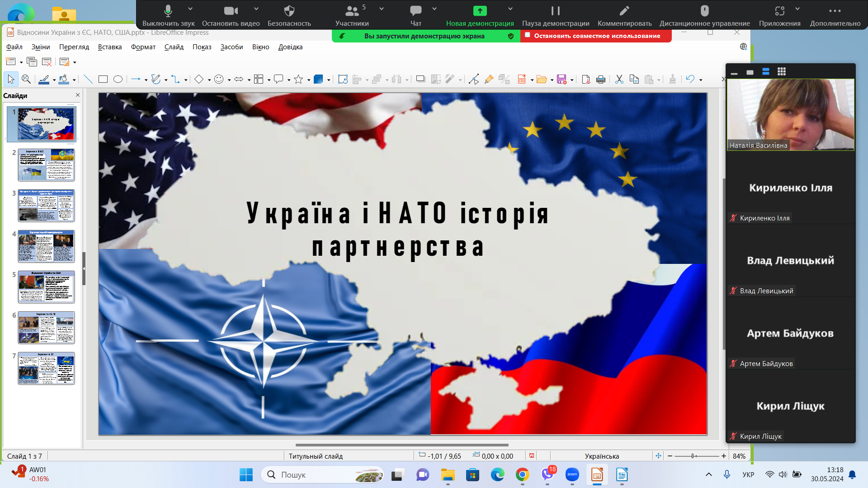Open the Перегляд menu
Screen dimensions: 868x488
[x=74, y=47]
